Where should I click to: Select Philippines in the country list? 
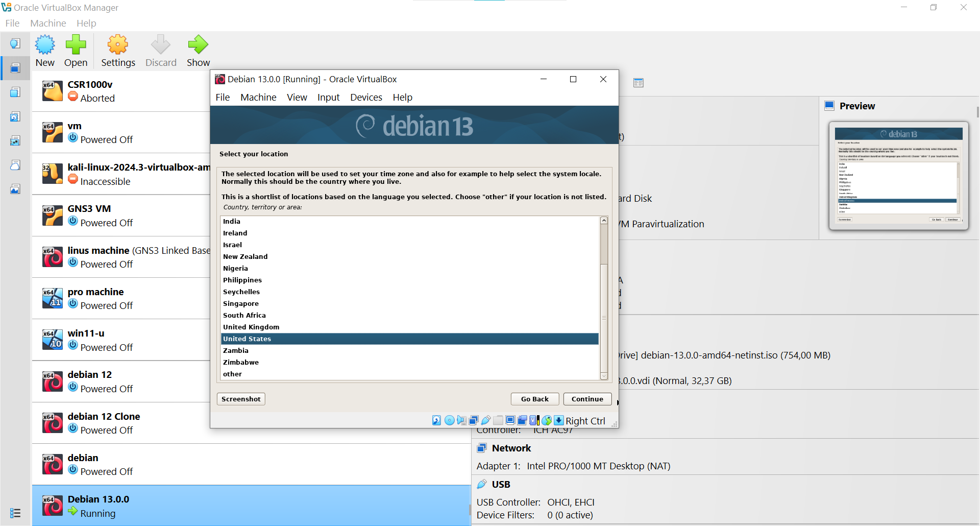(410, 280)
